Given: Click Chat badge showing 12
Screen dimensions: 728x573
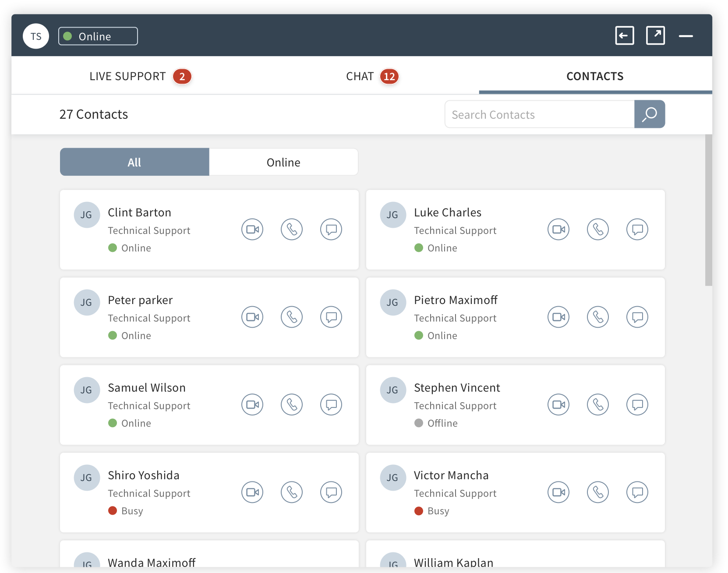Looking at the screenshot, I should pyautogui.click(x=389, y=77).
